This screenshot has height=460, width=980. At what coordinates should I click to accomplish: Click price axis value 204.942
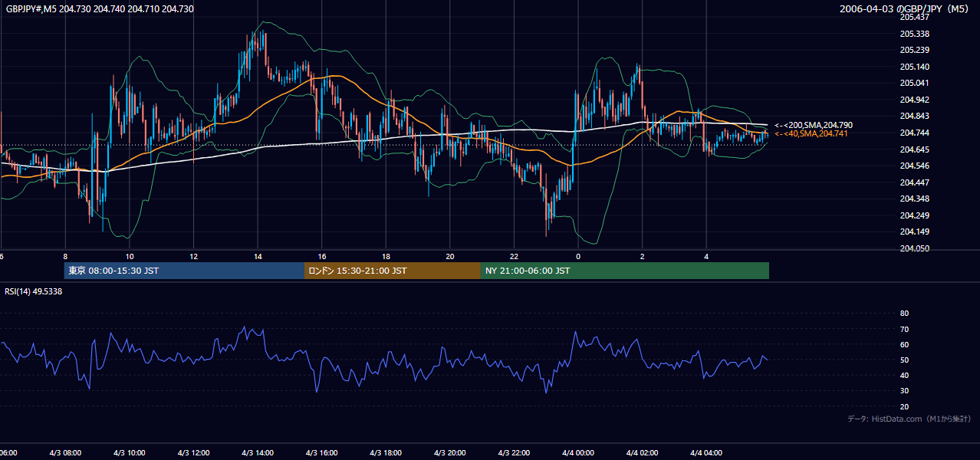tap(913, 100)
